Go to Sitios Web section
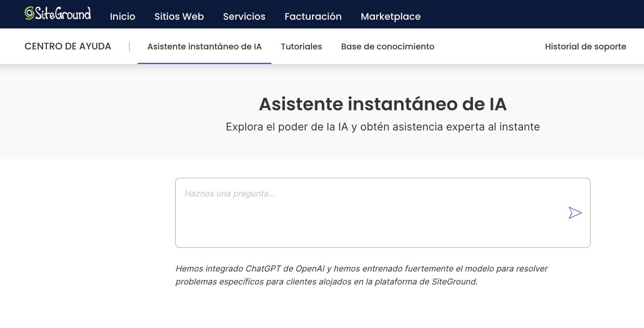644x328 pixels. (179, 17)
